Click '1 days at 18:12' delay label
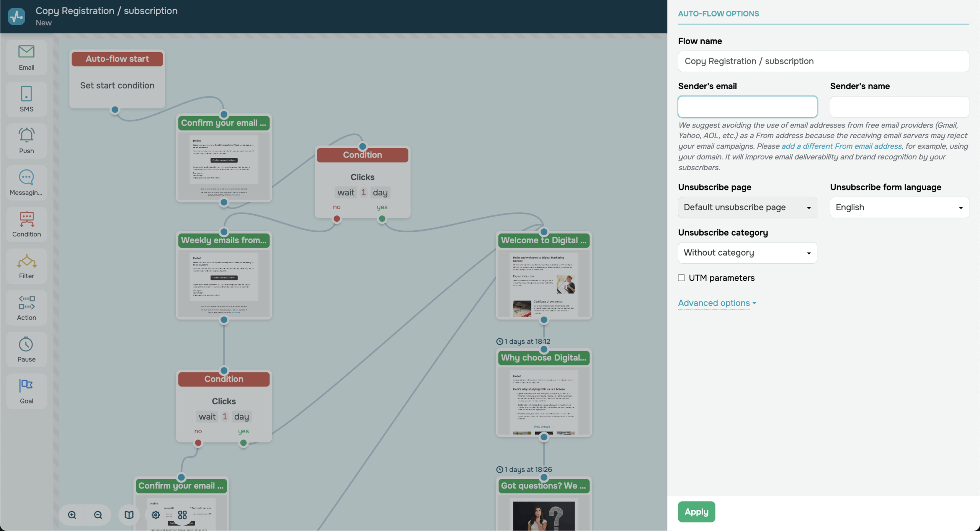This screenshot has width=980, height=531. coord(527,341)
